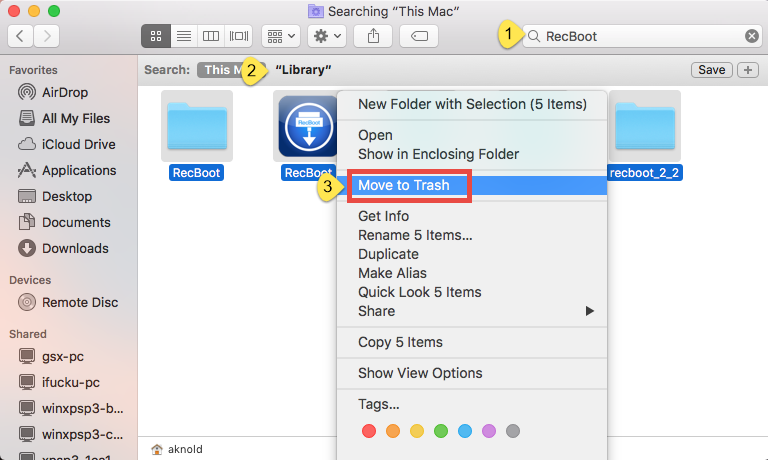768x460 pixels.
Task: Choose Get Info from context menu
Action: 472,216
